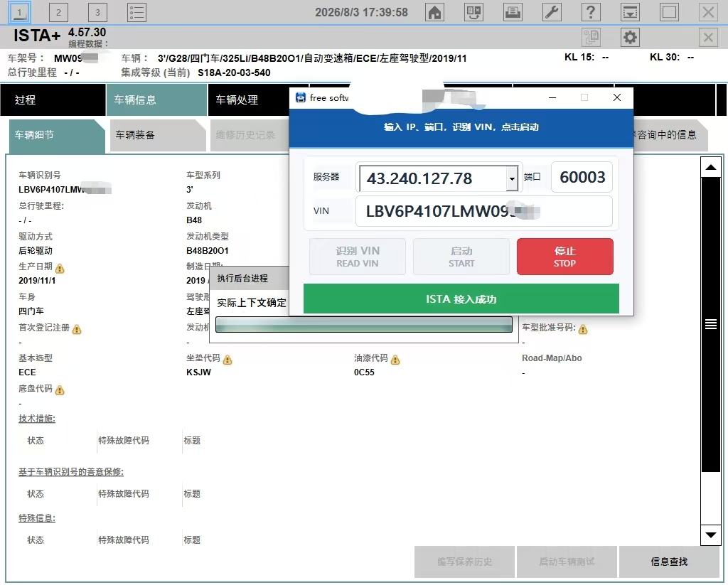Viewport: 728px width, 585px height.
Task: Click the Road-Map/Abo label
Action: pos(552,358)
